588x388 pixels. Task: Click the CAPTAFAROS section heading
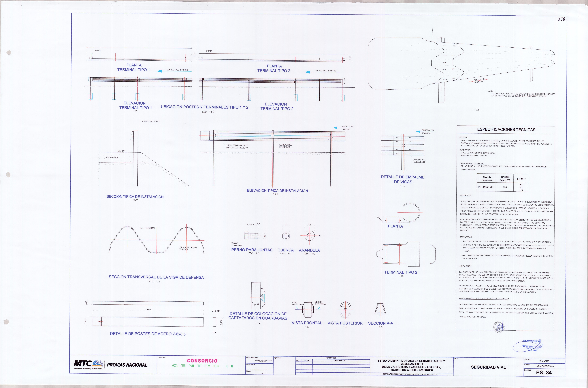pos(466,237)
